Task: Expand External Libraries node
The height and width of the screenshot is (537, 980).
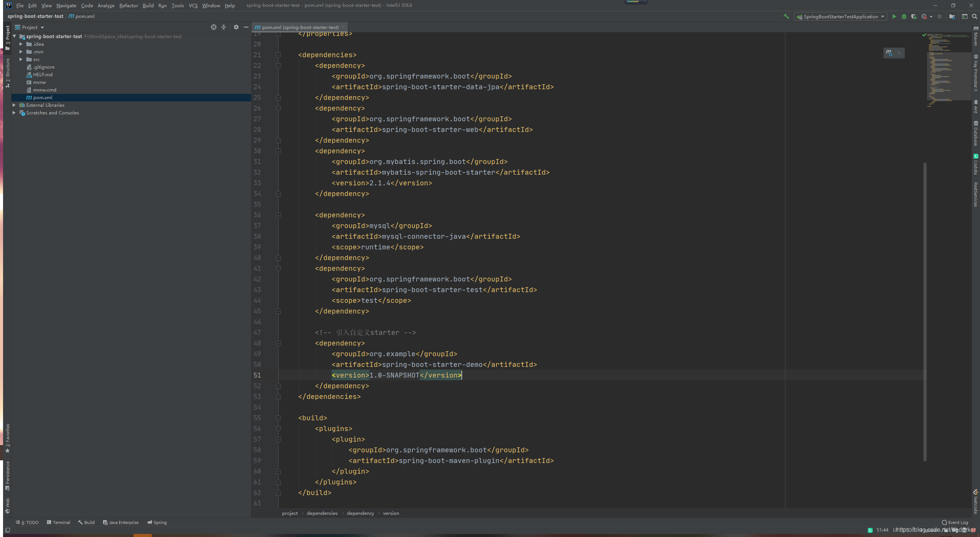Action: pos(14,105)
